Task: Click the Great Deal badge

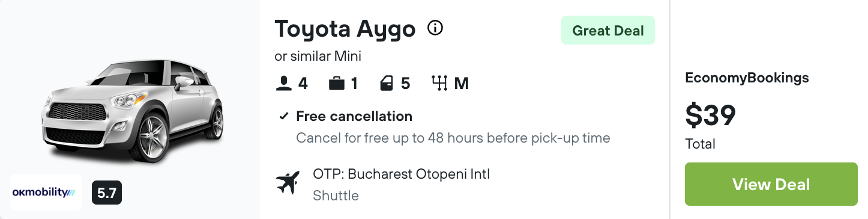Action: click(607, 31)
